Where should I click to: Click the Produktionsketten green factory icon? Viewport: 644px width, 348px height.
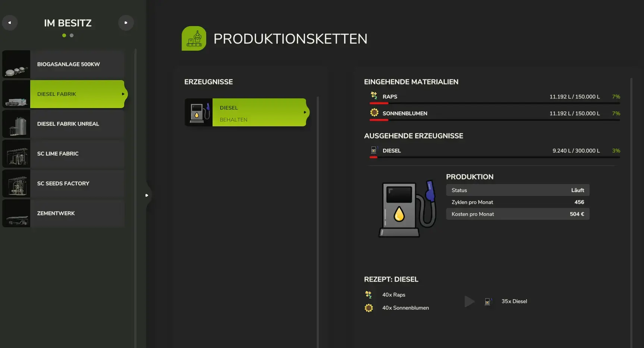[x=194, y=38]
